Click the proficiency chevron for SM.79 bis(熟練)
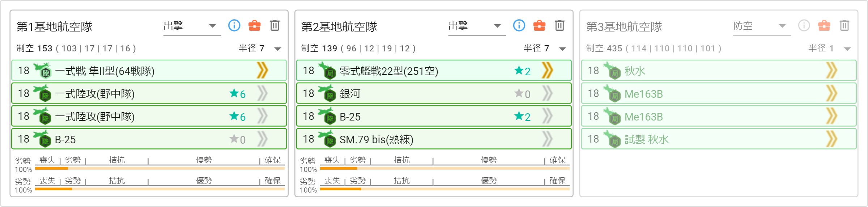 pos(547,139)
